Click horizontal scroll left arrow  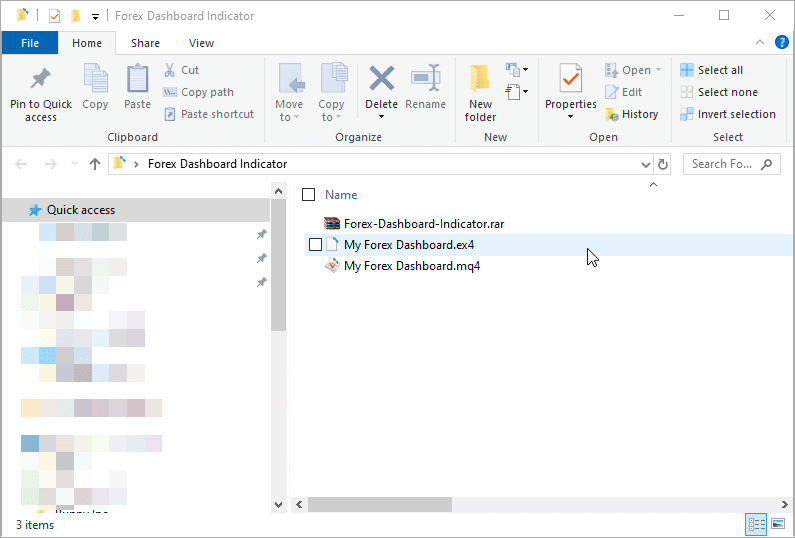point(299,505)
